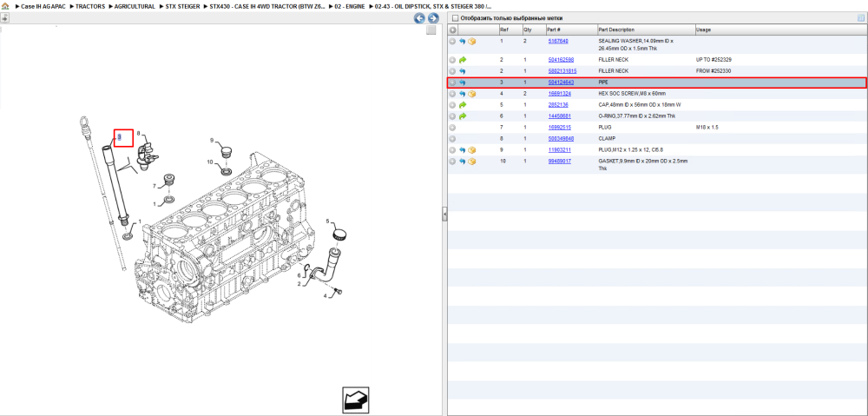Select callout 4 in the diagram
Screen dimensions: 868x416
click(x=325, y=296)
